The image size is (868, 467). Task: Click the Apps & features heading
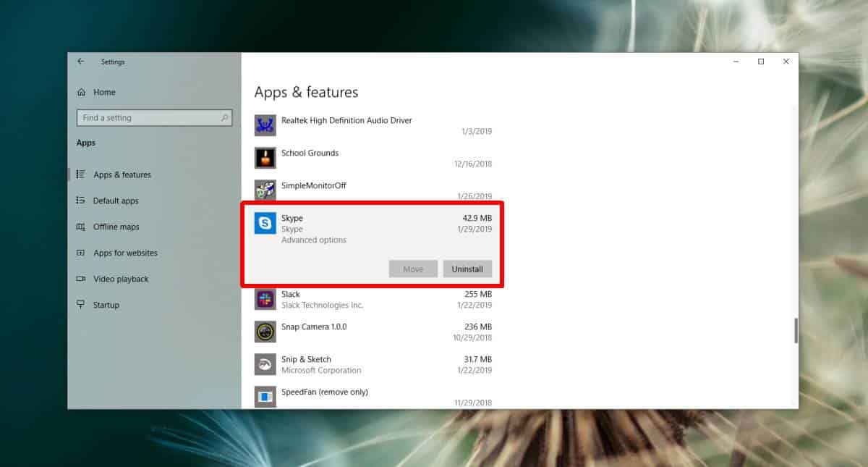(306, 92)
